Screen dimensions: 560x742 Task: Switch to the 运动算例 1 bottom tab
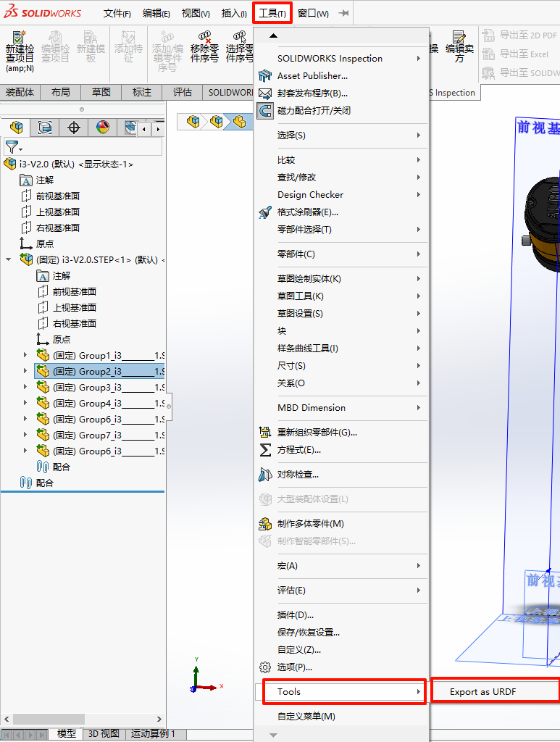point(154,733)
